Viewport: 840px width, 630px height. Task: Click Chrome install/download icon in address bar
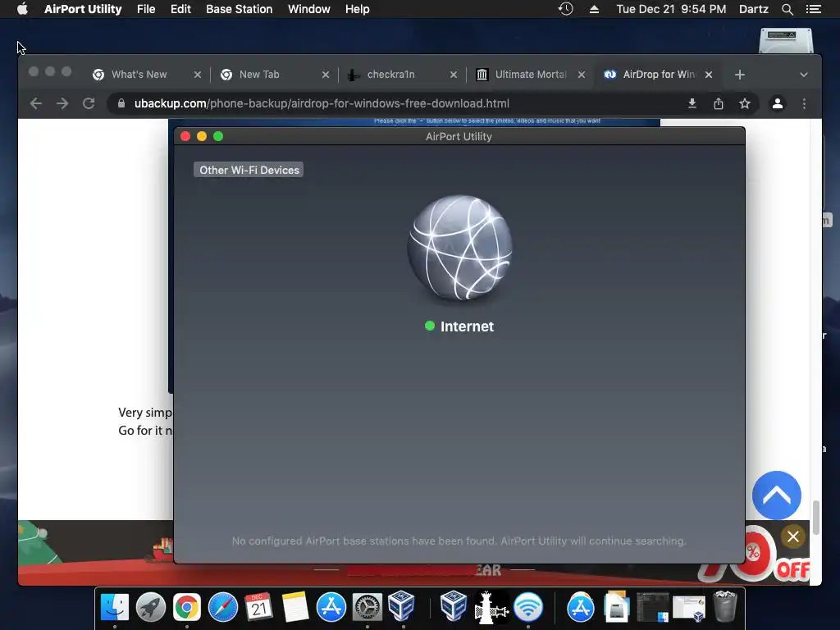click(692, 103)
